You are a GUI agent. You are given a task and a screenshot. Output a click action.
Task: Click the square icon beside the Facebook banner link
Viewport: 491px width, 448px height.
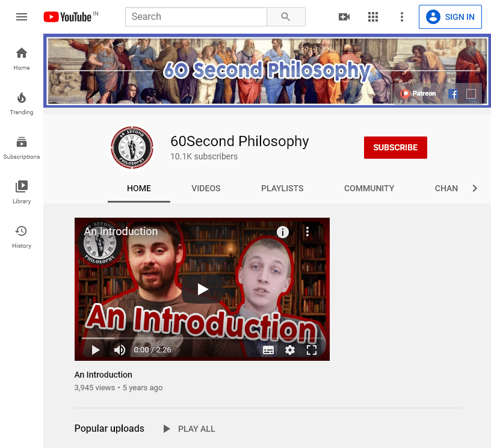pyautogui.click(x=471, y=94)
